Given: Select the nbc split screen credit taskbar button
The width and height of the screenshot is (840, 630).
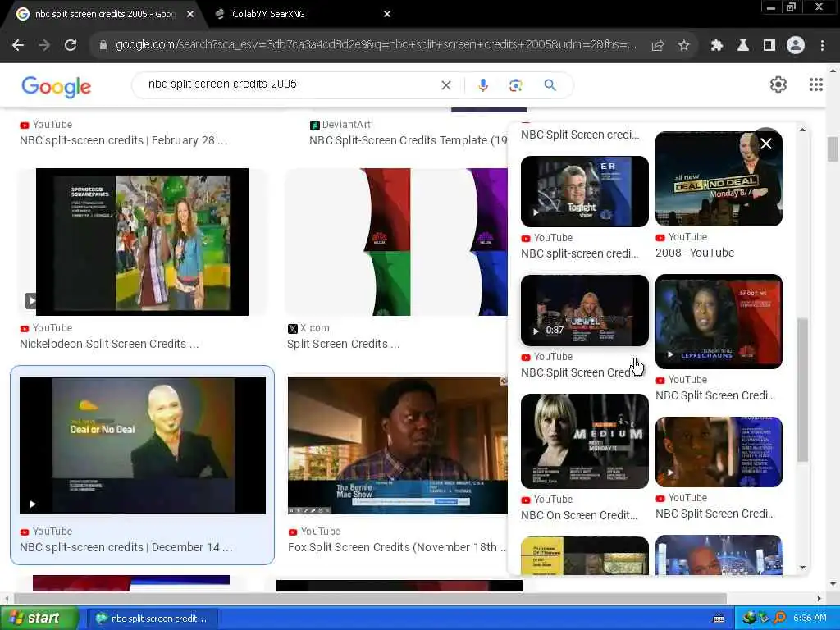Looking at the screenshot, I should point(153,619).
